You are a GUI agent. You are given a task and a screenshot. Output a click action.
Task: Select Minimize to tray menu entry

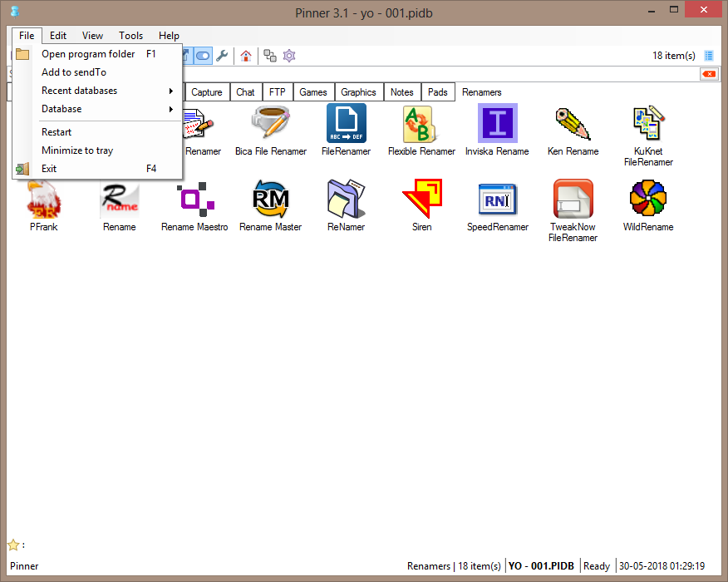97,150
